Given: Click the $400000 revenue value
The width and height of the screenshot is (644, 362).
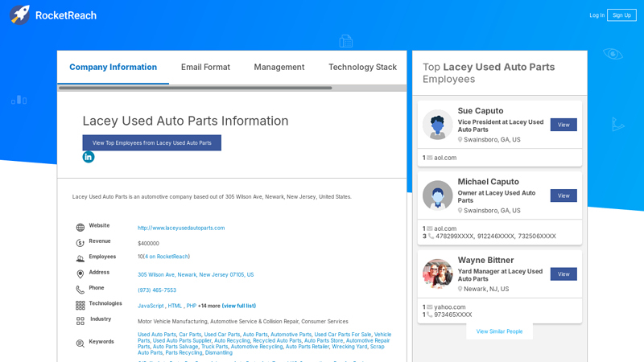Looking at the screenshot, I should click(x=148, y=244).
